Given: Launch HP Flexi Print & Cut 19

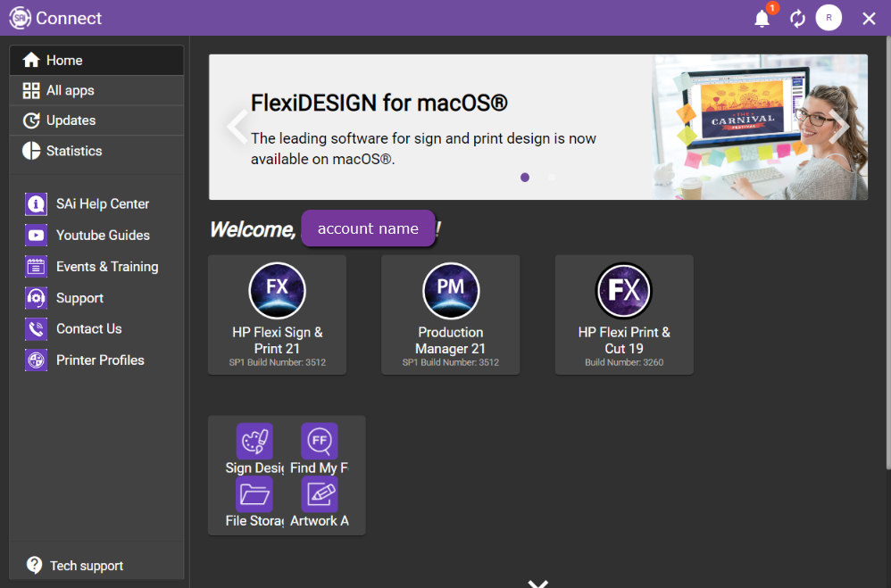Looking at the screenshot, I should click(624, 315).
